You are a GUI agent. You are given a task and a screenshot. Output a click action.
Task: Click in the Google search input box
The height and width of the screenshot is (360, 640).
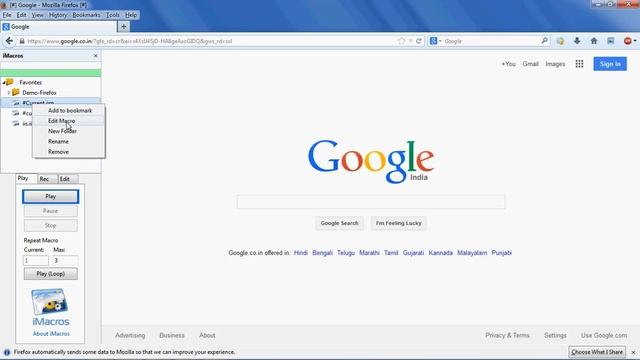coord(371,202)
